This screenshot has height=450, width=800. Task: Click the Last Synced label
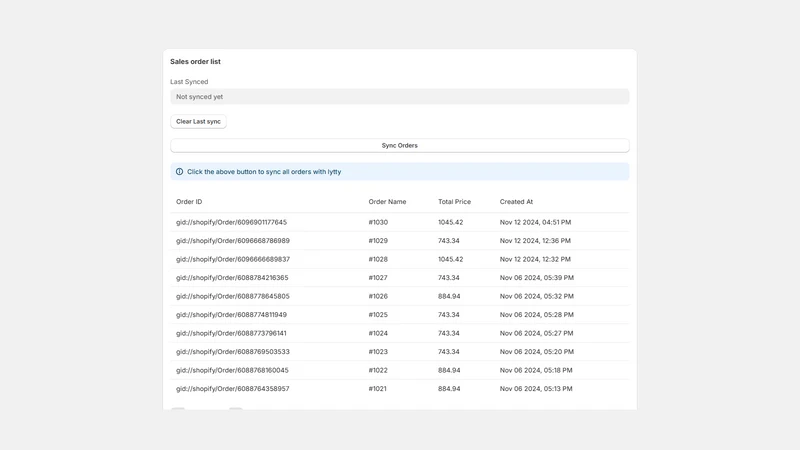point(189,82)
